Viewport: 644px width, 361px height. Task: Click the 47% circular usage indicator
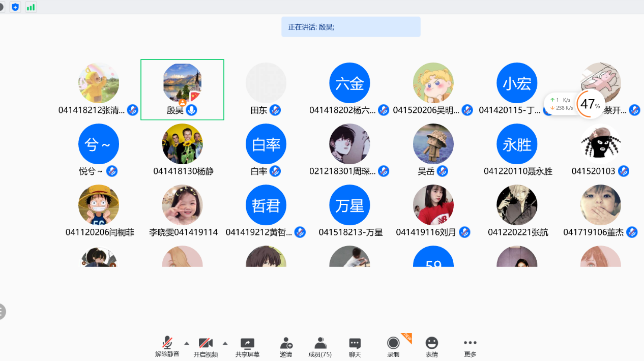tap(590, 104)
